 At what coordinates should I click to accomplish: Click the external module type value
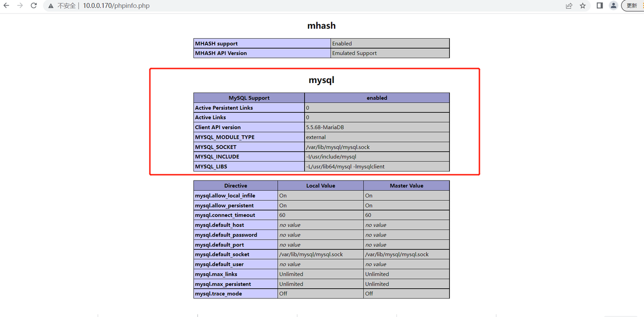(x=316, y=137)
